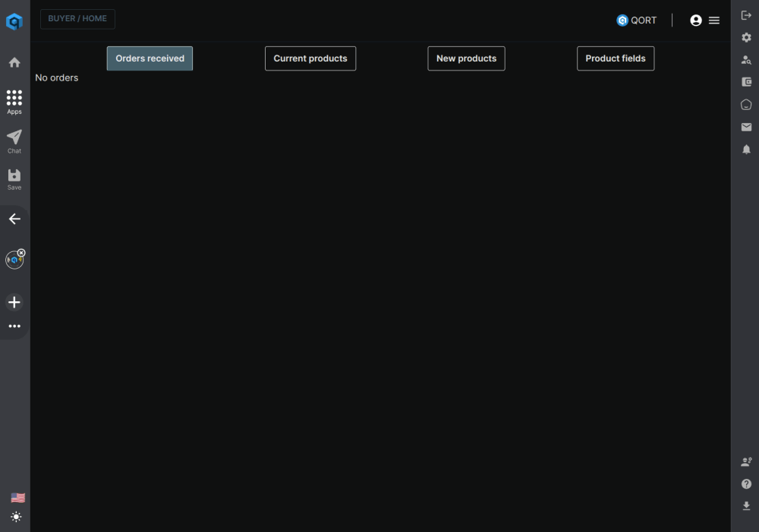The height and width of the screenshot is (532, 759).
Task: Open language selector US flag
Action: (x=17, y=498)
